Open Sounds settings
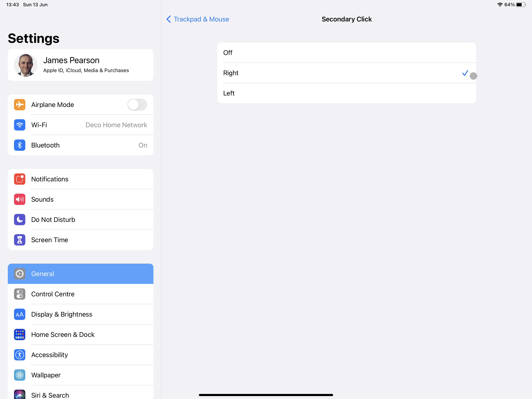The image size is (532, 399). [81, 199]
